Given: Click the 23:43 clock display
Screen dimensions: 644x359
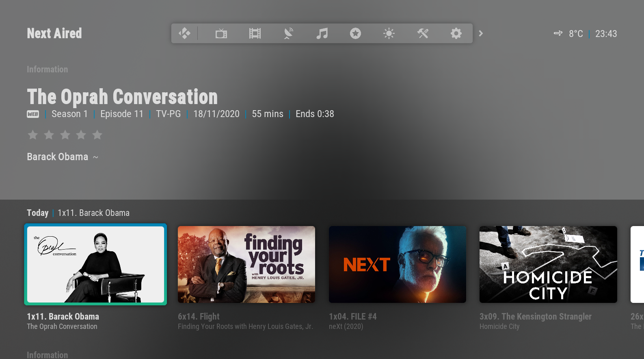Looking at the screenshot, I should tap(606, 34).
